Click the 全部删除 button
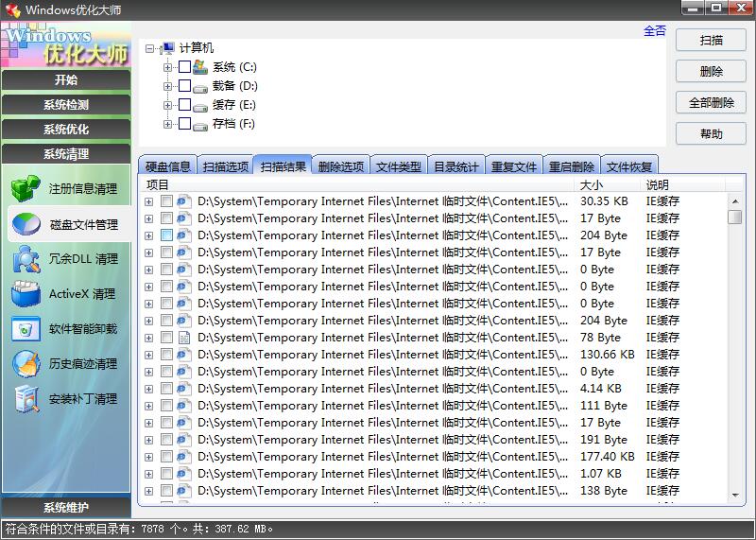 712,103
